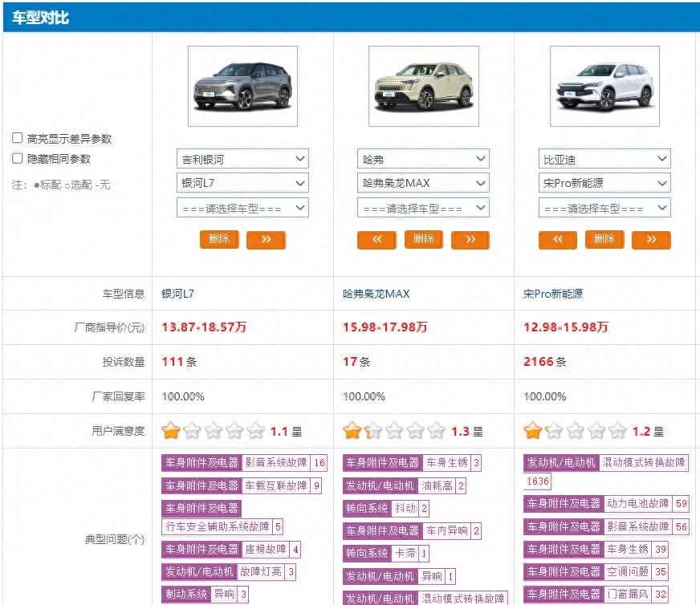Click the move-left arrow button under 宋Pro新能源
The height and width of the screenshot is (605, 700).
coord(558,239)
